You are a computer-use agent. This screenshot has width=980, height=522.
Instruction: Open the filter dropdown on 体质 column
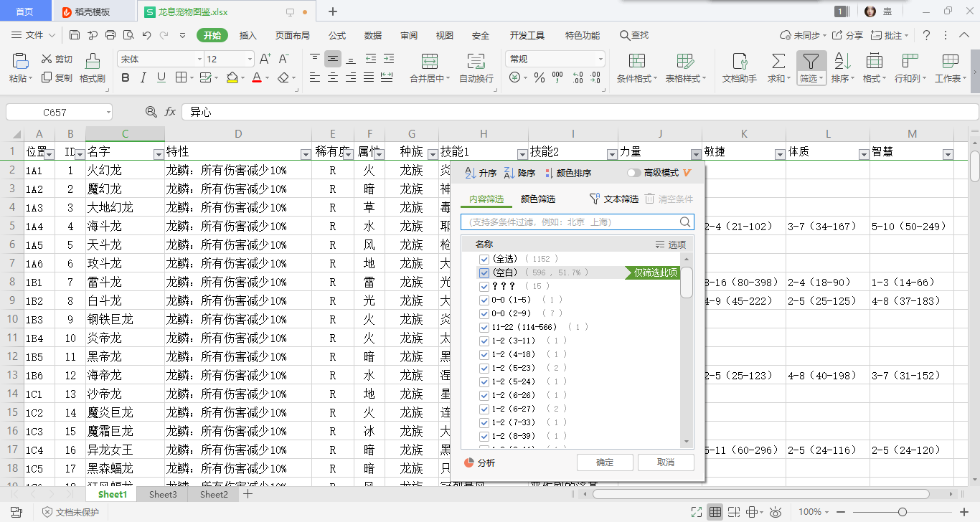click(x=864, y=154)
